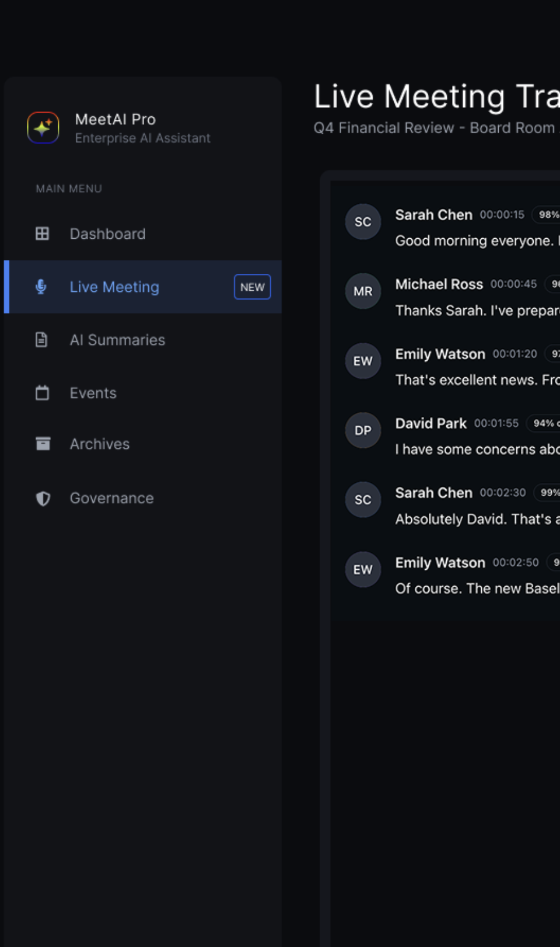The width and height of the screenshot is (560, 947).
Task: Click David Park's DP avatar
Action: (x=363, y=430)
